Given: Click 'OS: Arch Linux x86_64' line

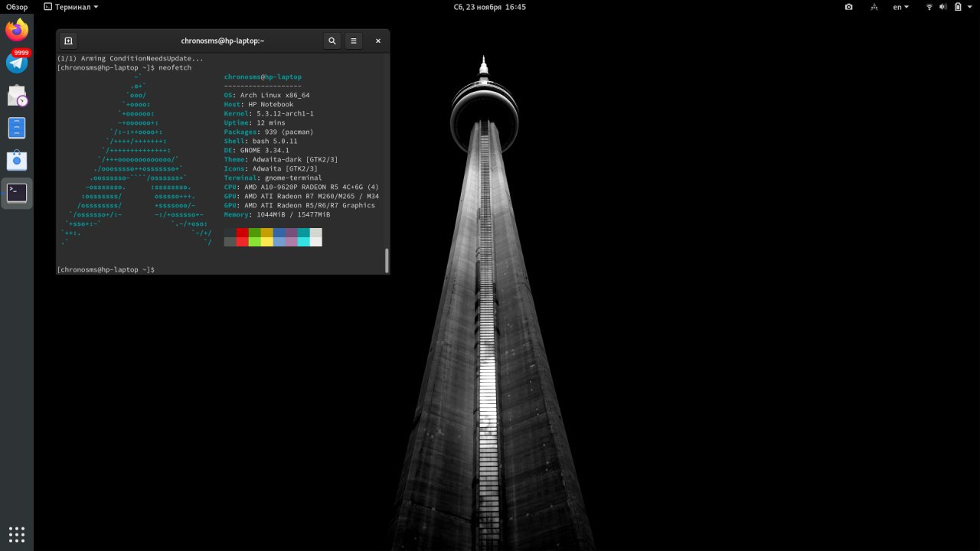Looking at the screenshot, I should (x=267, y=95).
